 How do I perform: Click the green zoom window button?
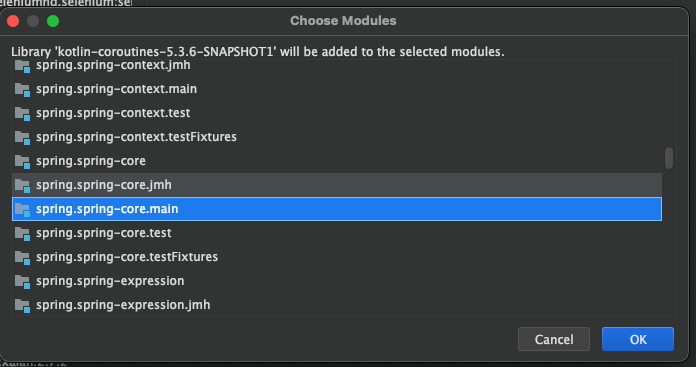(53, 21)
